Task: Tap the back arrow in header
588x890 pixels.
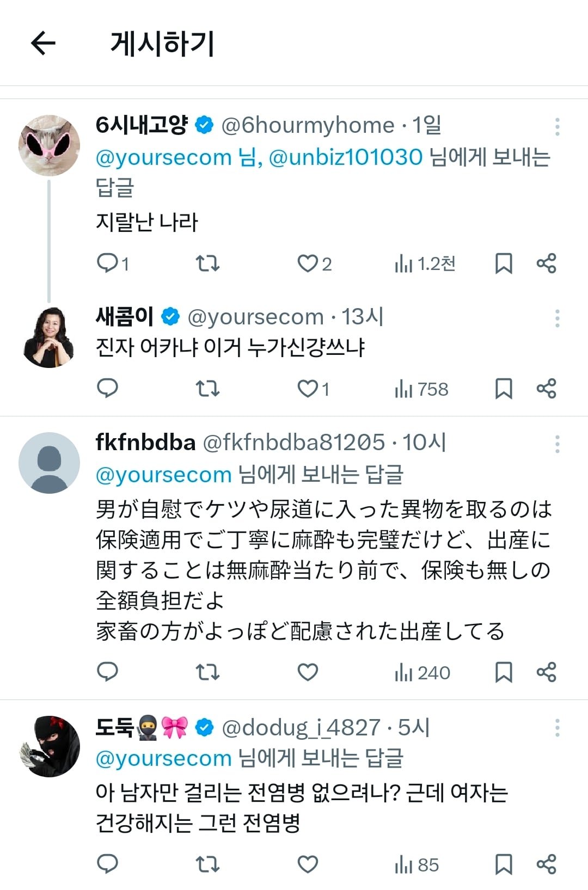Action: click(x=44, y=43)
